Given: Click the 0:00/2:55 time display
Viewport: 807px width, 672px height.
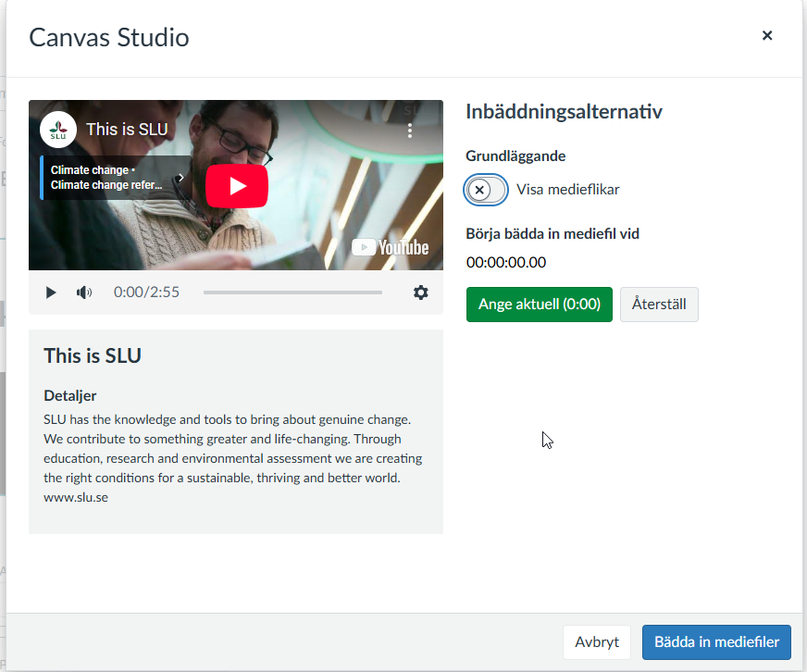Looking at the screenshot, I should (146, 292).
